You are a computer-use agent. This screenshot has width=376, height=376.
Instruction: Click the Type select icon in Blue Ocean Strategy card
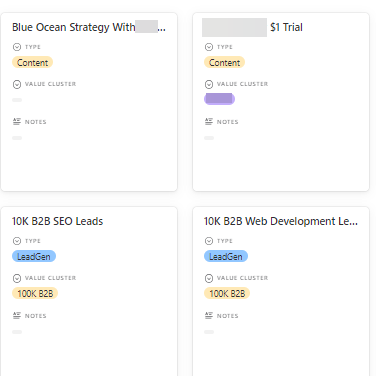[17, 47]
